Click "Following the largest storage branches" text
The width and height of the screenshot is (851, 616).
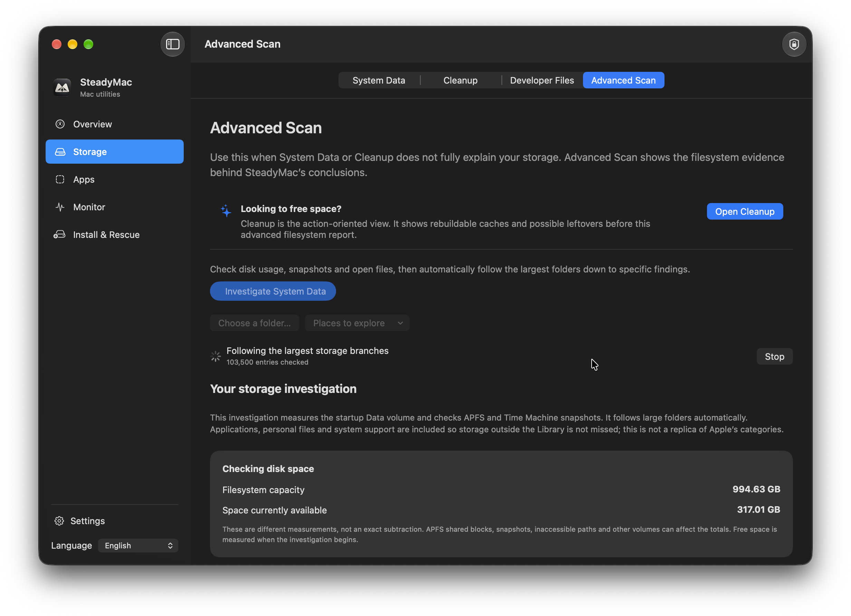(307, 351)
